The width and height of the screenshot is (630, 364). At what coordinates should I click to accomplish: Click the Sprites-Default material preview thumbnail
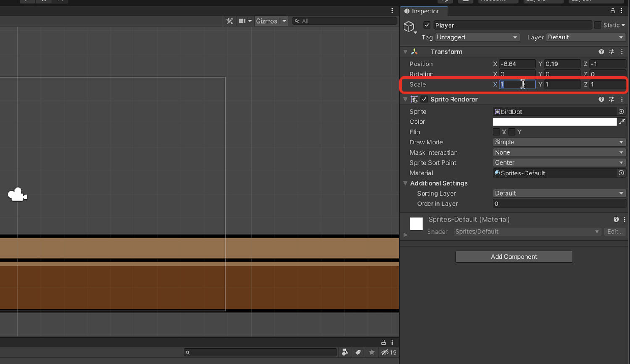[x=416, y=224]
